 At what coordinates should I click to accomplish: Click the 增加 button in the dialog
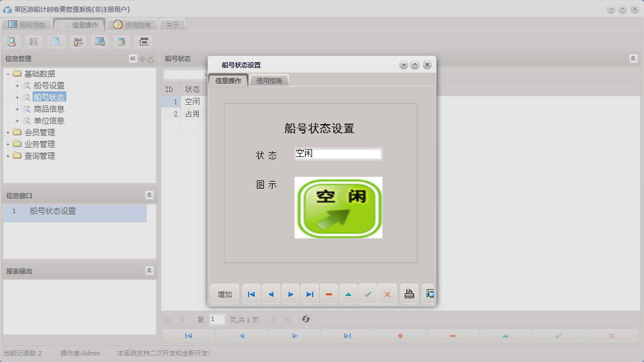pos(223,293)
